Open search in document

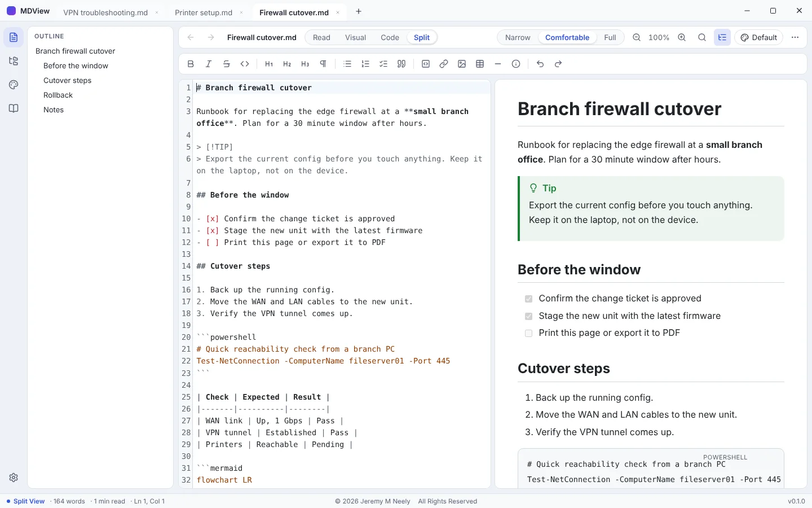pyautogui.click(x=702, y=37)
